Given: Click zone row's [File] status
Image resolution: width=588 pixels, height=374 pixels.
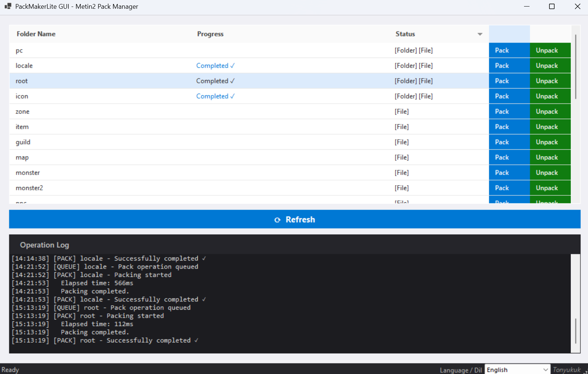Looking at the screenshot, I should (x=402, y=112).
